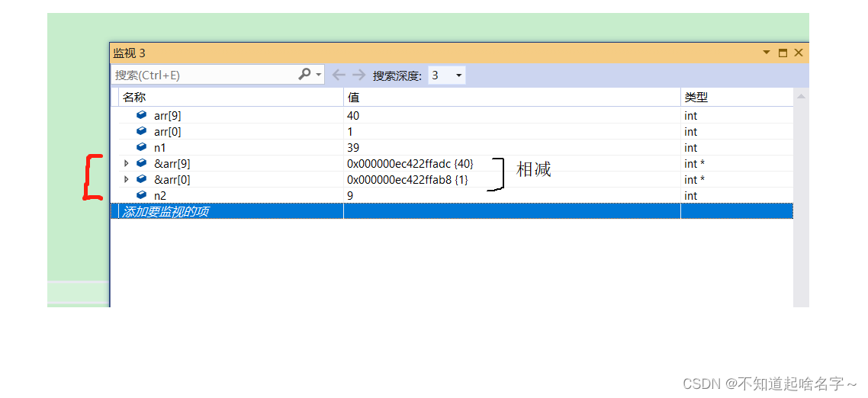This screenshot has width=868, height=398.
Task: Open the Watch 3 window options dropdown
Action: tap(767, 53)
